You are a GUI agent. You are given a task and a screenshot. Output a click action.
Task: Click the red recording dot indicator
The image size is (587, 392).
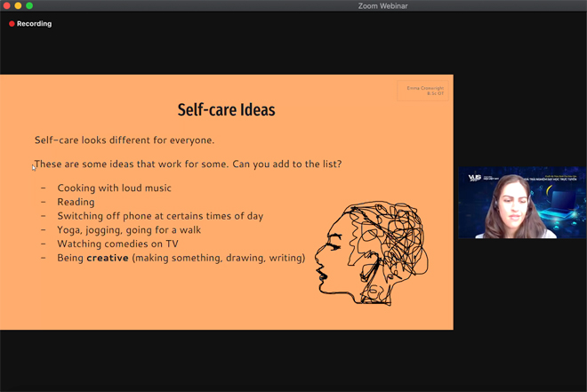tap(12, 24)
